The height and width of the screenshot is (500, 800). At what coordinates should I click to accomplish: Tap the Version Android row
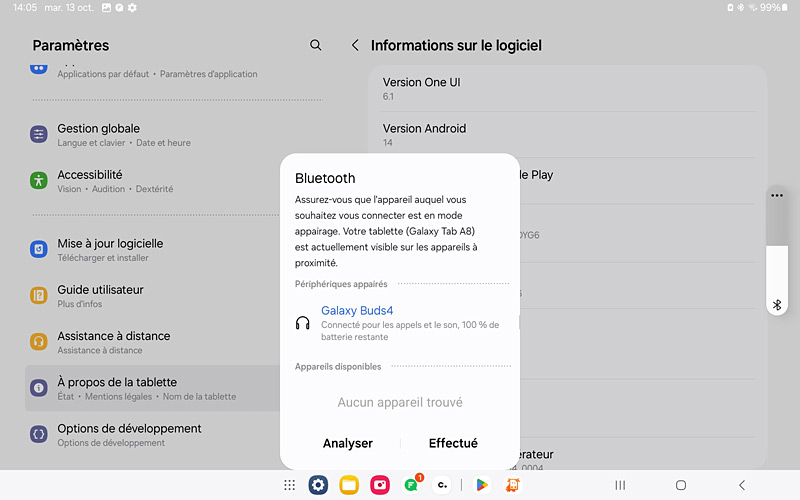pyautogui.click(x=568, y=135)
